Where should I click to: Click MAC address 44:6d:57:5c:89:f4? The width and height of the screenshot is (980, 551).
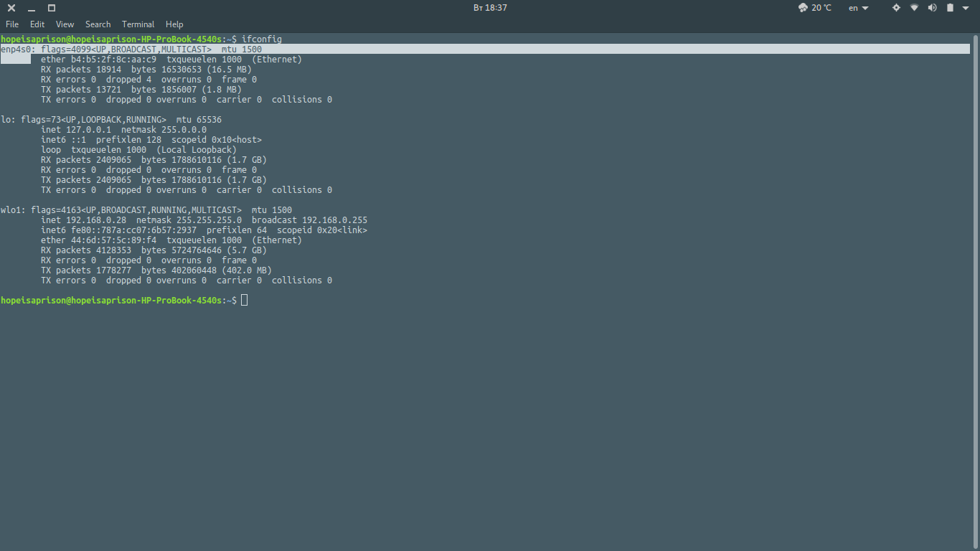pos(113,240)
